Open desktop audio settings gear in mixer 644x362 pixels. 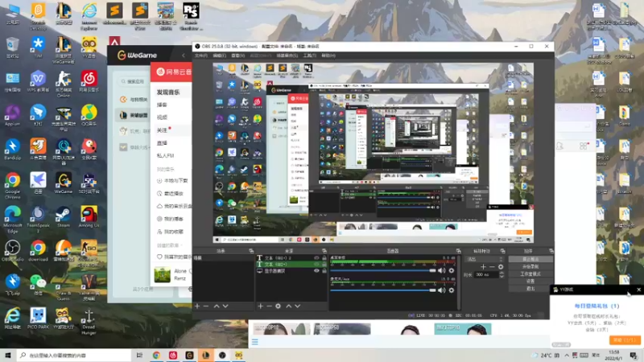[452, 270]
